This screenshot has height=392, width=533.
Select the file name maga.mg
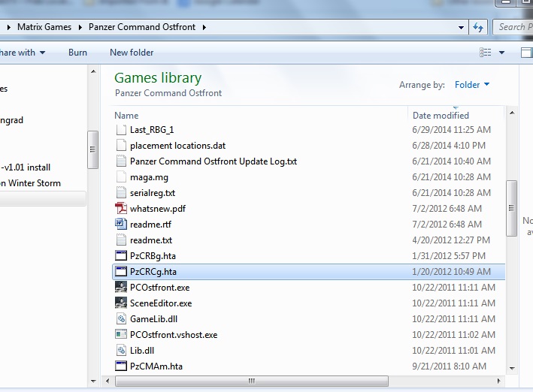[150, 177]
